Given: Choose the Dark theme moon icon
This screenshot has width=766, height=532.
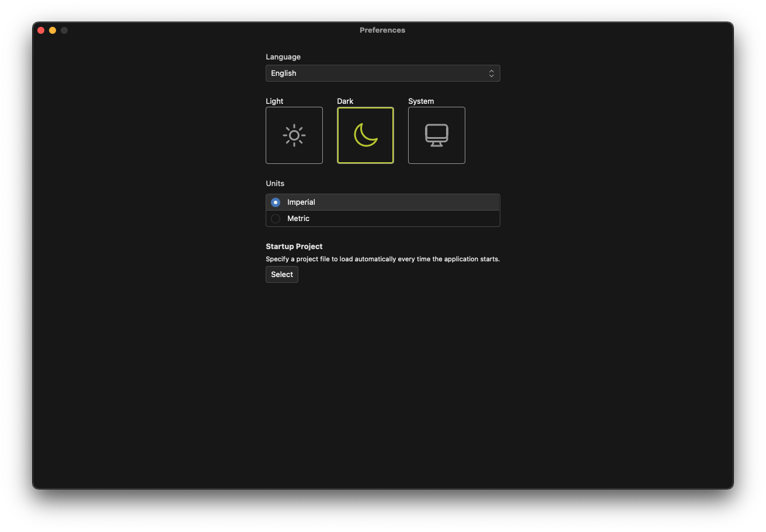Looking at the screenshot, I should 365,135.
